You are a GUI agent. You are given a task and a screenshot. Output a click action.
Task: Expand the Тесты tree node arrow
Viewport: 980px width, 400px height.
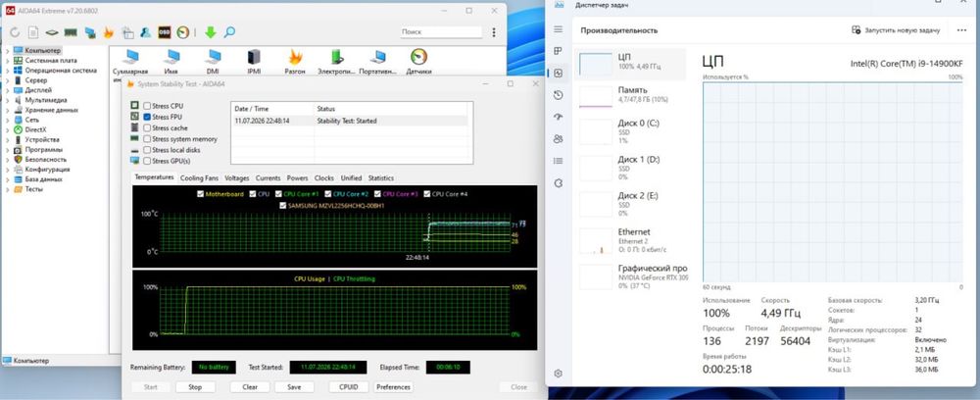[x=8, y=189]
